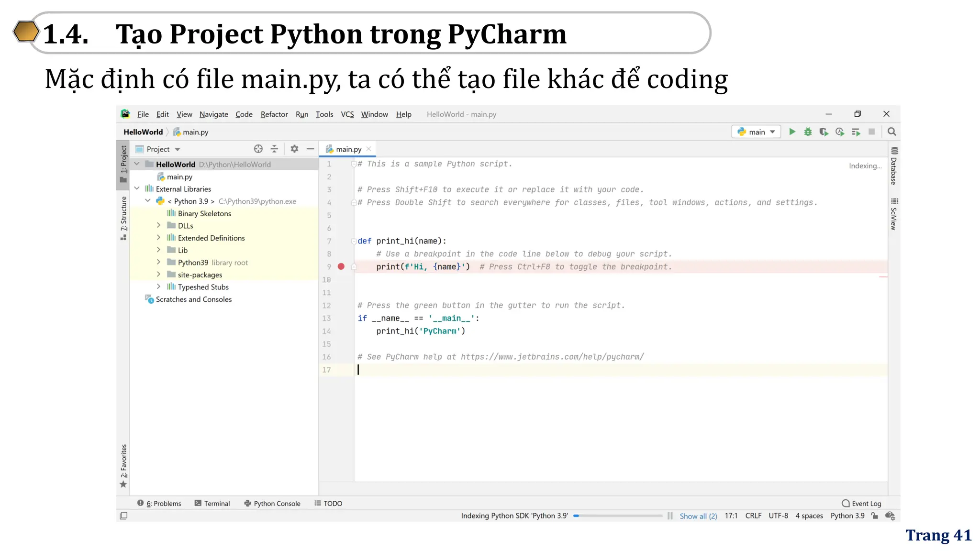
Task: Collapse all in Project panel
Action: click(274, 149)
